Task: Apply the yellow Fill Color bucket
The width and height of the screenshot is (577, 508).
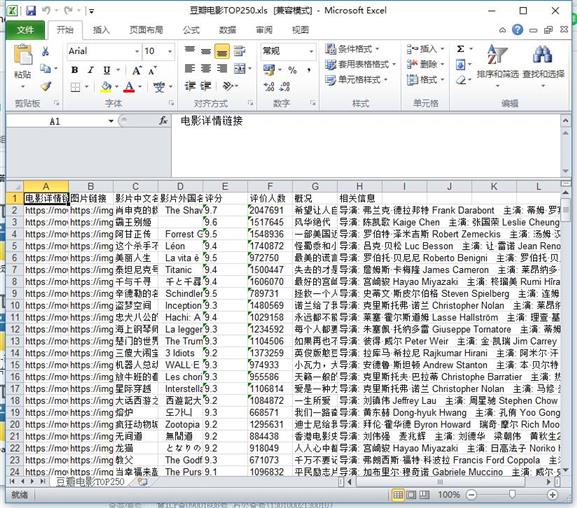Action: (106, 87)
